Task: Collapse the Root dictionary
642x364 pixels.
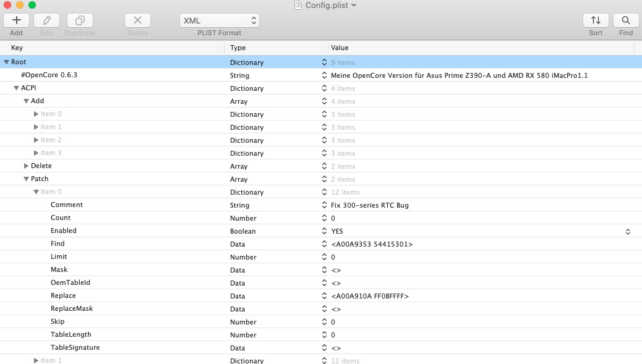Action: [x=6, y=62]
